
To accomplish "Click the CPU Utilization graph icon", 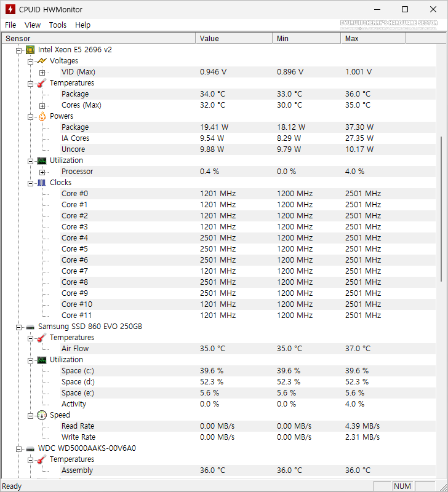I will [42, 161].
